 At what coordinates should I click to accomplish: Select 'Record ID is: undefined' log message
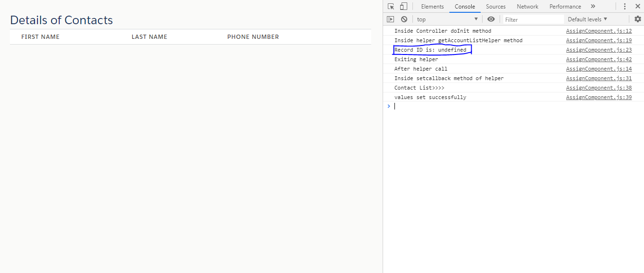click(x=430, y=50)
